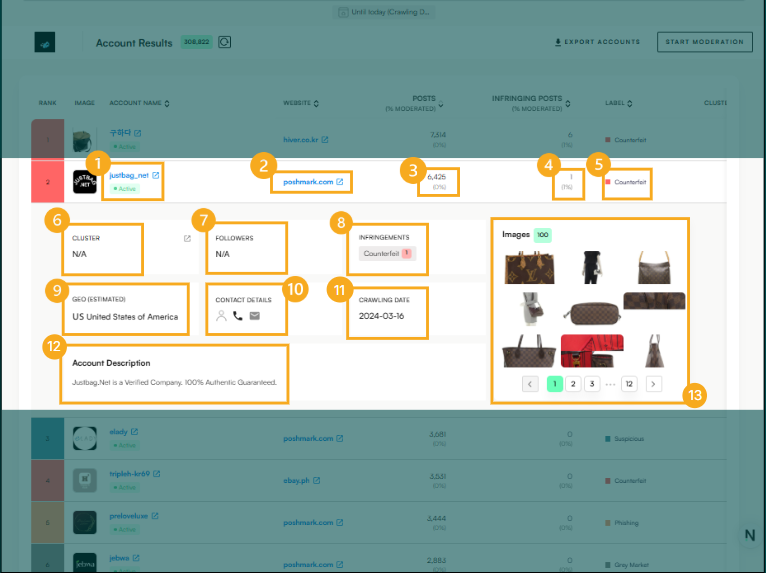
Task: Open the brown cosmetic pouch thumbnail
Action: click(x=592, y=313)
